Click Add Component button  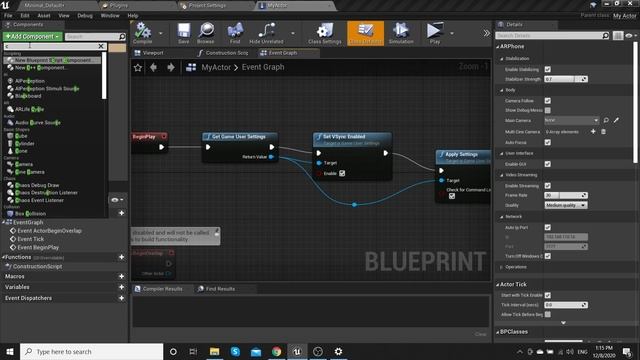pyautogui.click(x=32, y=36)
